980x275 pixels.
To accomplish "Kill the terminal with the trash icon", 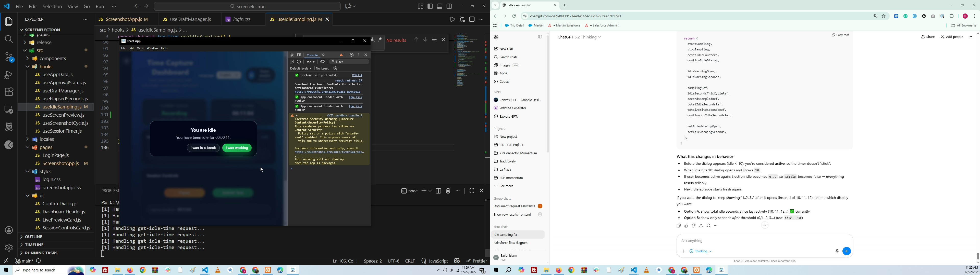I will [448, 191].
